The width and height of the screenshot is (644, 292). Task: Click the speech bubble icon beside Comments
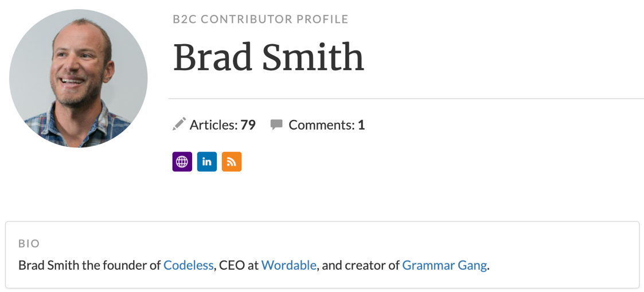pos(276,124)
